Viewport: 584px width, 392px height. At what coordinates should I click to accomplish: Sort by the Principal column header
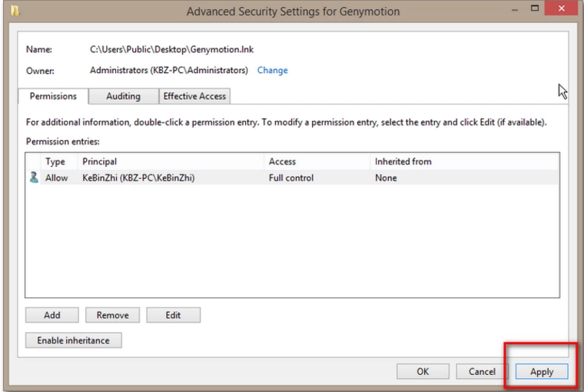coord(171,161)
